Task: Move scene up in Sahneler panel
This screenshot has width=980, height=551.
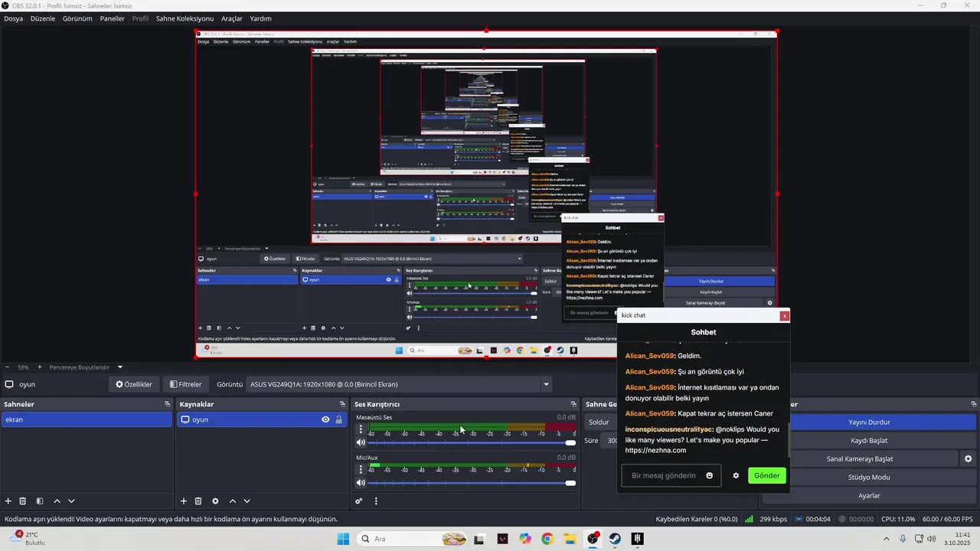Action: point(57,501)
